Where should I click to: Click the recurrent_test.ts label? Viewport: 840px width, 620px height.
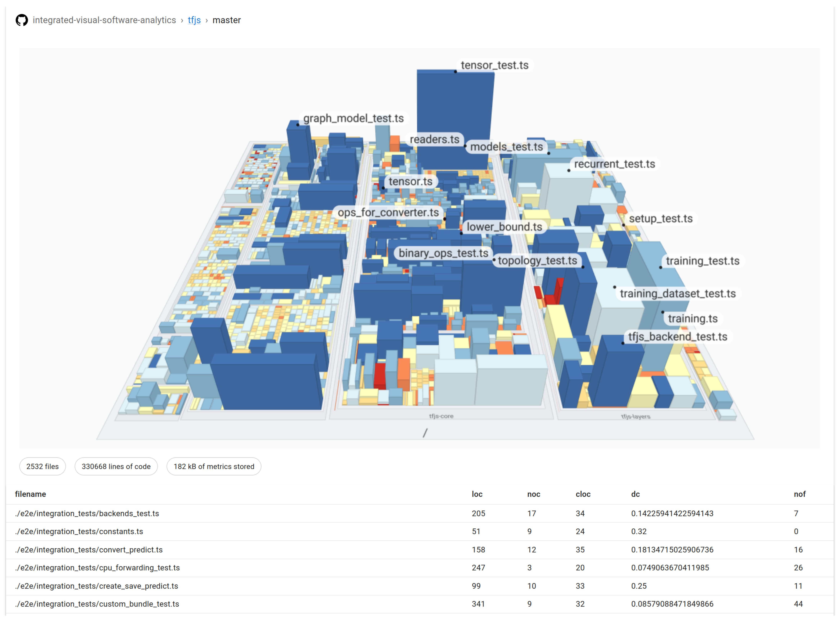(614, 164)
